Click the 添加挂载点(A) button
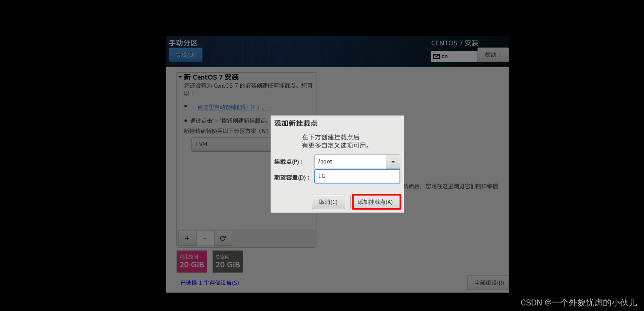The height and width of the screenshot is (311, 644). tap(376, 202)
